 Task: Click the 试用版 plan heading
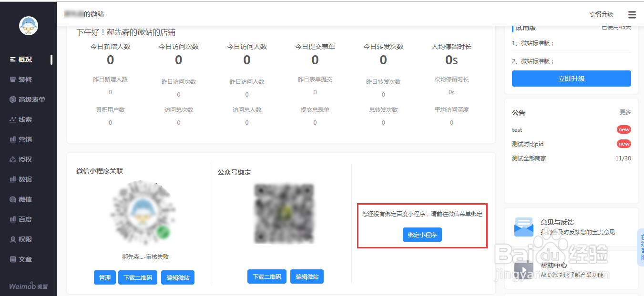[x=526, y=28]
